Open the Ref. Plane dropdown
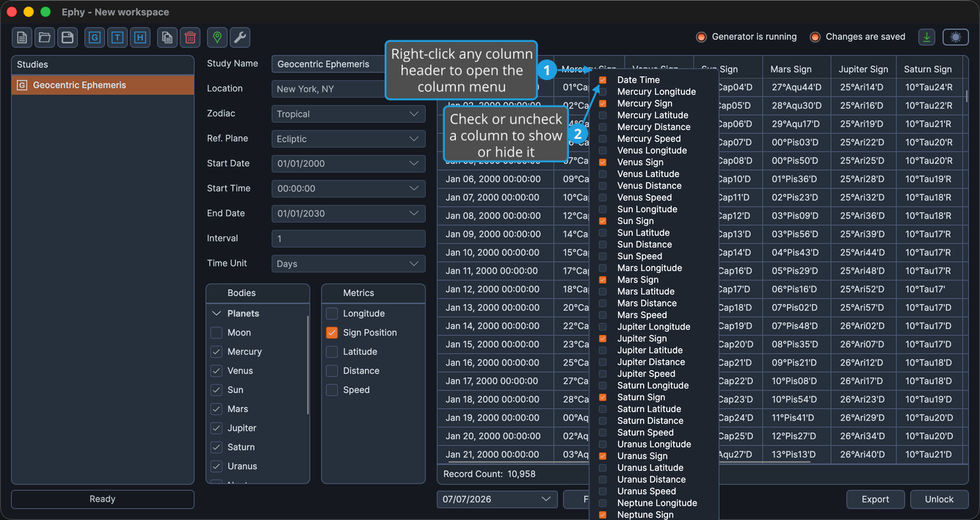The height and width of the screenshot is (520, 980). (x=349, y=139)
